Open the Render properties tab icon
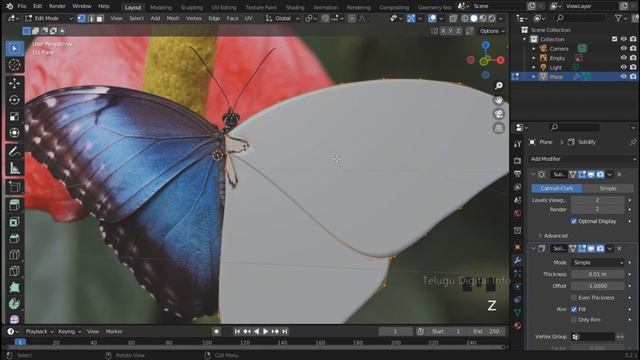 pos(518,160)
